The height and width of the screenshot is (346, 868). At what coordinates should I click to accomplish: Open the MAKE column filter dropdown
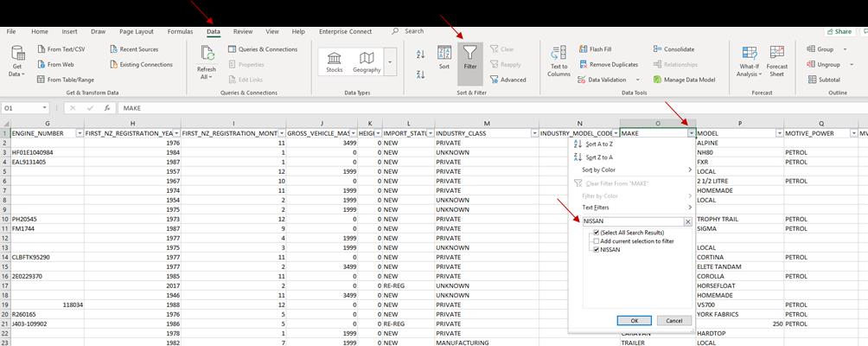pyautogui.click(x=691, y=133)
